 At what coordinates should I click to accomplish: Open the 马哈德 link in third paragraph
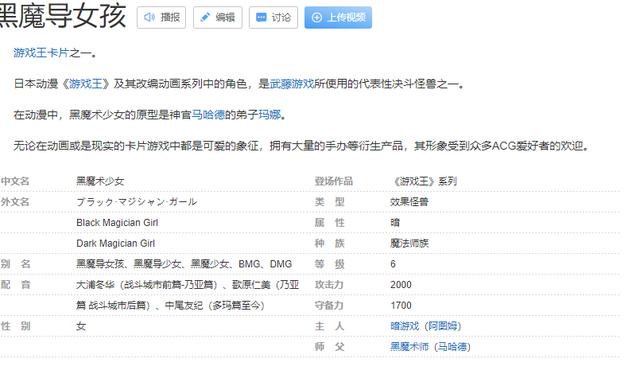pyautogui.click(x=208, y=115)
